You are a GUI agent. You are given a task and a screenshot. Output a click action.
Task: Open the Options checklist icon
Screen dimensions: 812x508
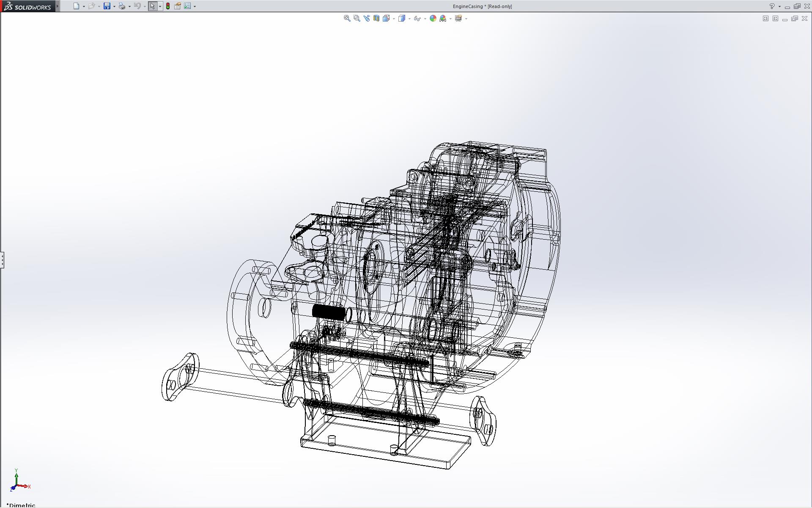click(x=187, y=6)
